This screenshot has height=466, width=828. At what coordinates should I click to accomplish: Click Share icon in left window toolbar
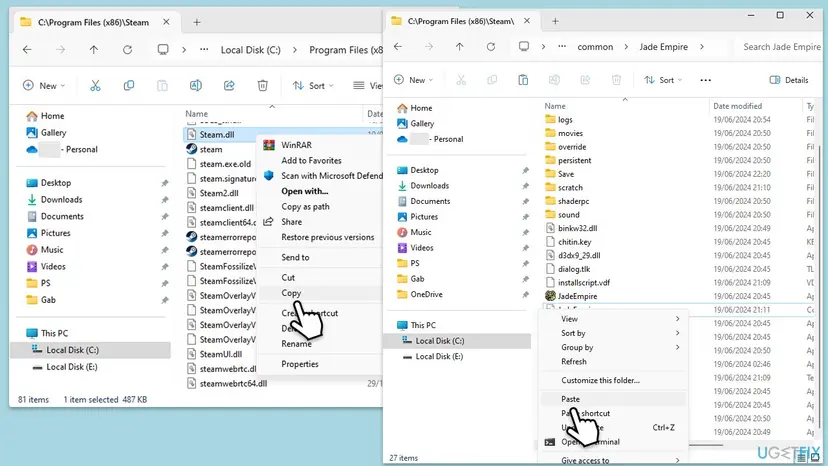click(x=229, y=85)
